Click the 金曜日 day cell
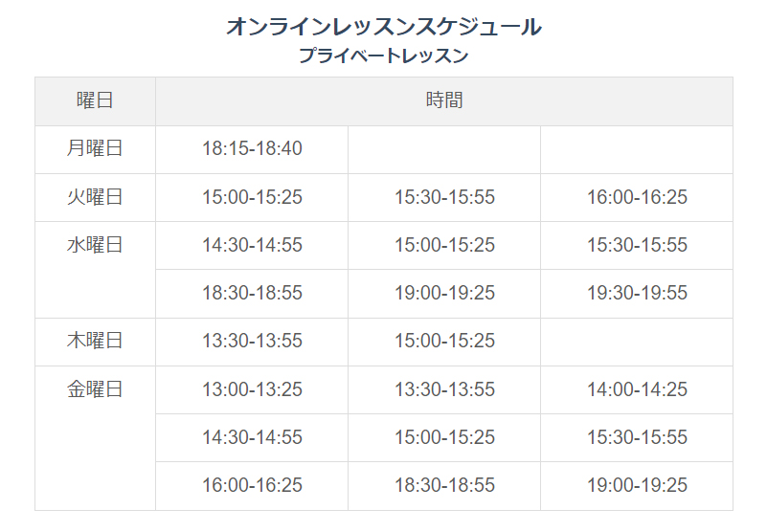 pos(95,389)
